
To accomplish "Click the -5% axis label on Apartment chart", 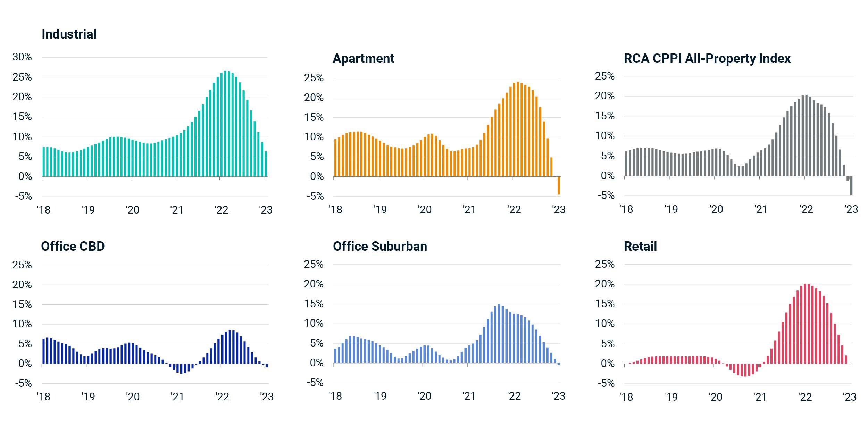I will 315,196.
